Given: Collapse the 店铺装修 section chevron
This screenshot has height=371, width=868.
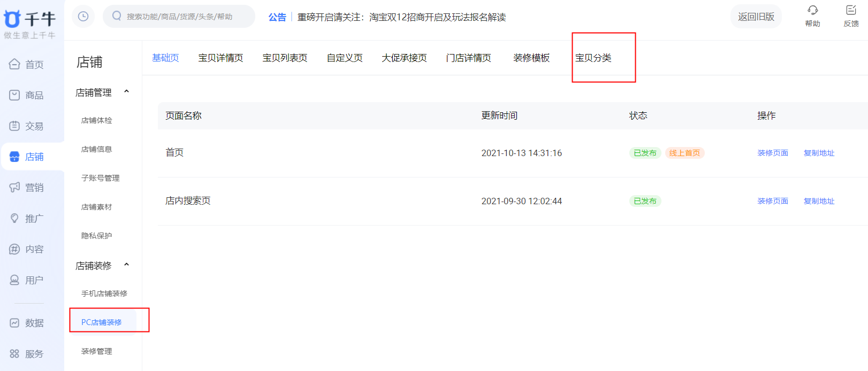Looking at the screenshot, I should click(127, 265).
